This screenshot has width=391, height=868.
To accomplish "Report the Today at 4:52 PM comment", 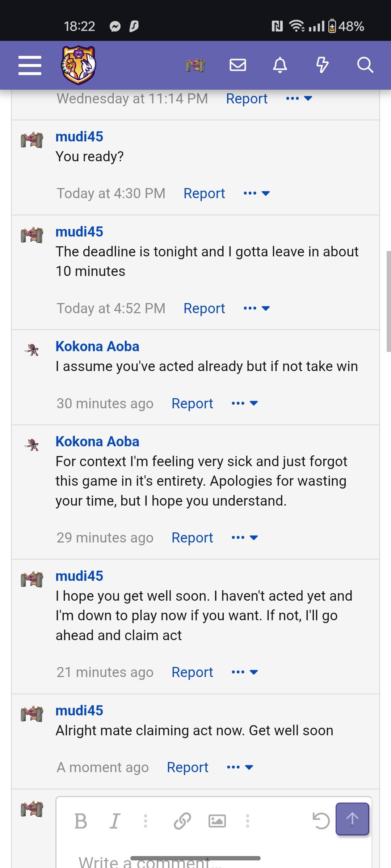I will [x=204, y=308].
